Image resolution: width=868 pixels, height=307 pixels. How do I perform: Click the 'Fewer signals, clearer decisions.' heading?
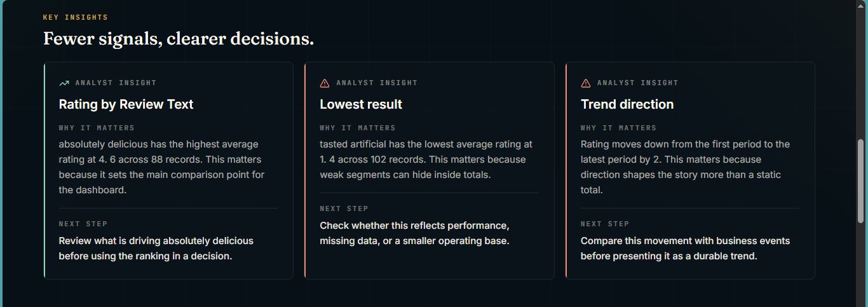click(179, 39)
